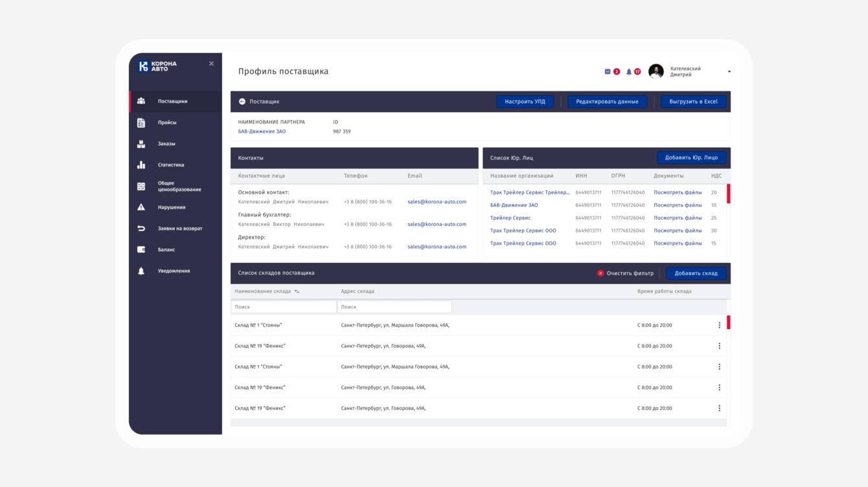Click the Адрес склада column header
Image resolution: width=868 pixels, height=487 pixels.
pyautogui.click(x=358, y=291)
